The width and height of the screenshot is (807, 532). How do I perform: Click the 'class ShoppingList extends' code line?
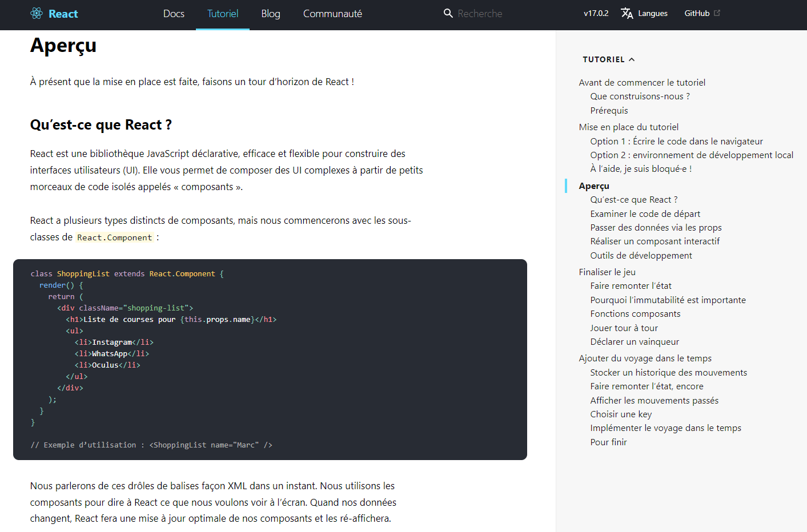click(x=127, y=274)
